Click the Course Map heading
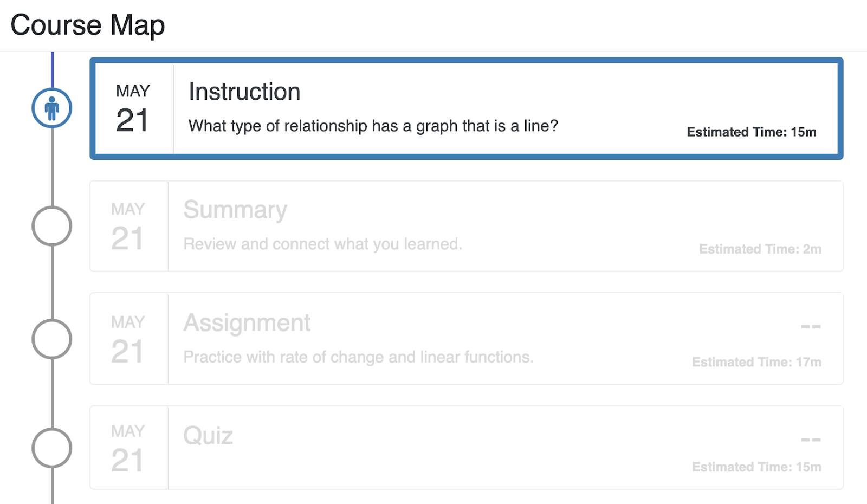This screenshot has height=504, width=867. click(88, 25)
